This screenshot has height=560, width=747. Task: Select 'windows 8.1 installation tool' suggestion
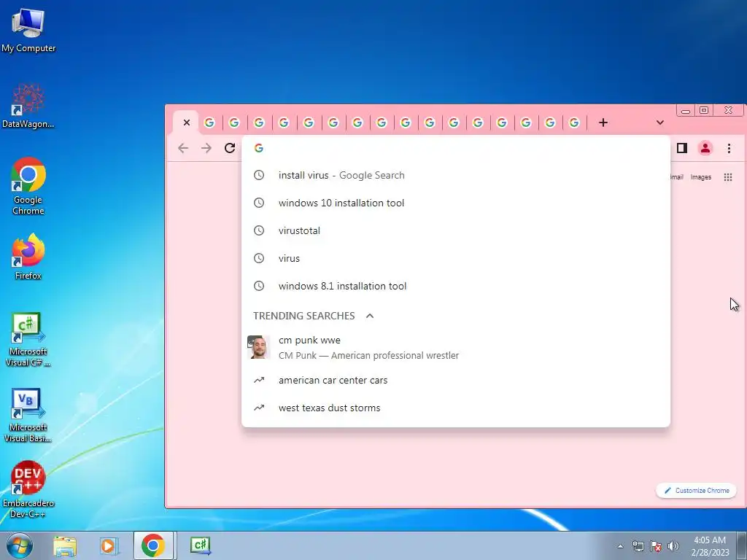click(x=456, y=286)
